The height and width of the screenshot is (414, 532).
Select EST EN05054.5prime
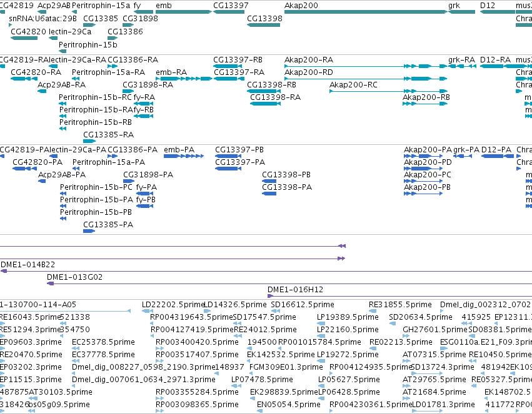[x=288, y=405]
